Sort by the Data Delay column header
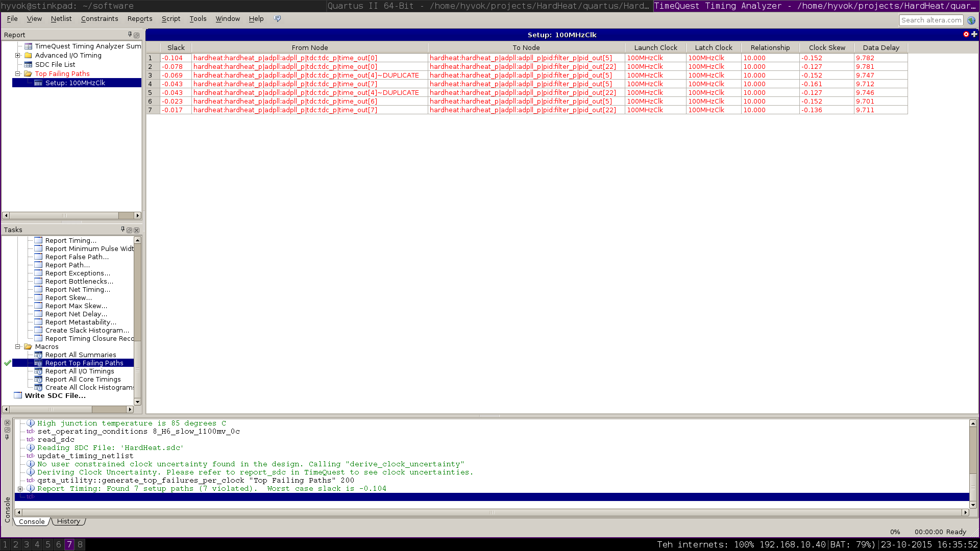Viewport: 980px width, 551px height. (x=881, y=47)
